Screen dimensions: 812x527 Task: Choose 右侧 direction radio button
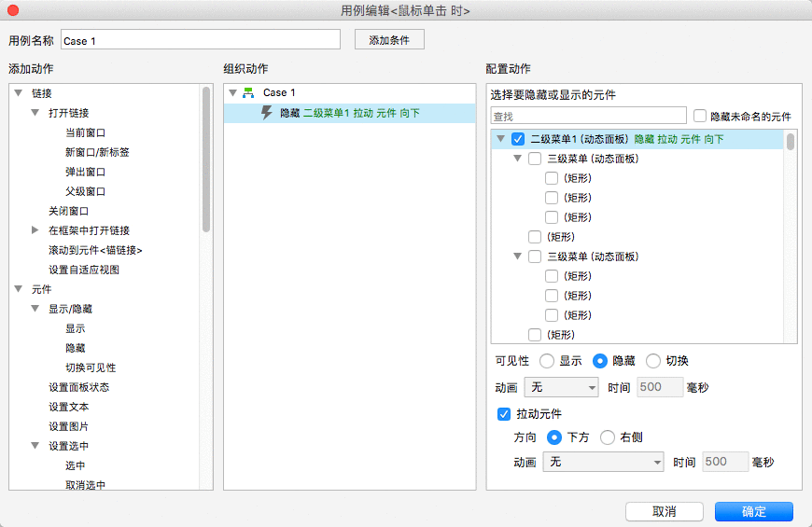(x=607, y=437)
